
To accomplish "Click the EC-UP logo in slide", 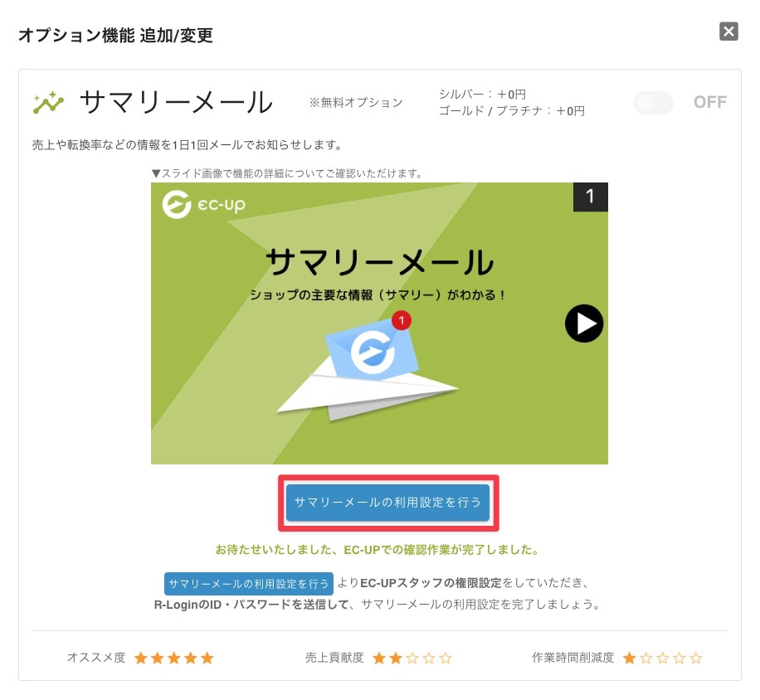I will (203, 204).
